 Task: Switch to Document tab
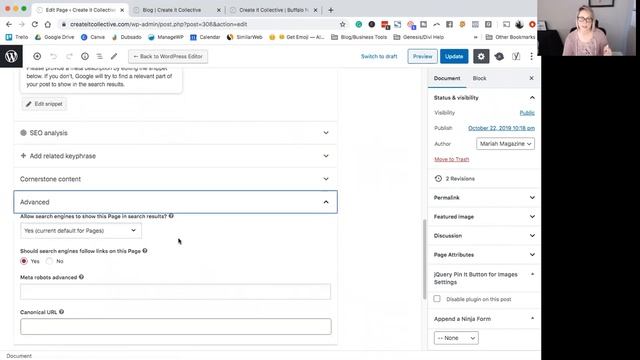tap(447, 78)
